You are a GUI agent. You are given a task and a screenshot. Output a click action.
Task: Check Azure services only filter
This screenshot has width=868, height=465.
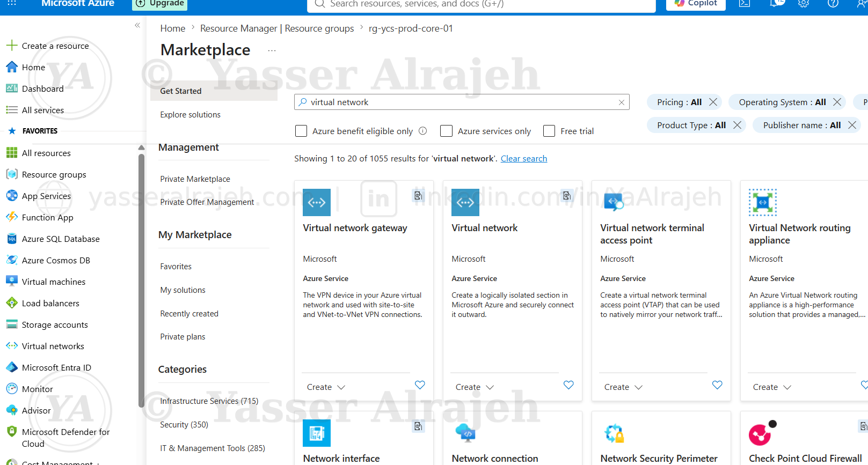coord(446,131)
